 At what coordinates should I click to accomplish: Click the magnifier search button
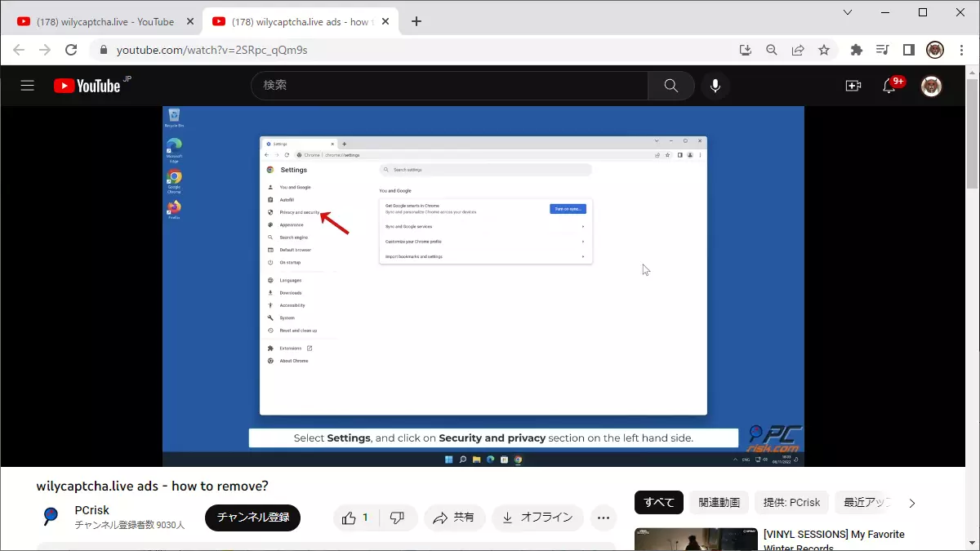(670, 86)
